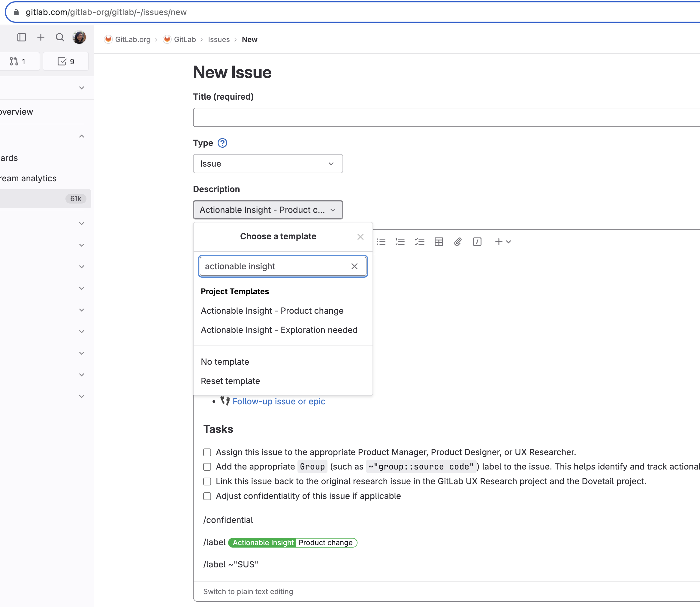This screenshot has height=607, width=700.
Task: Check 'Adjust confidentiality of this issue if applicable'
Action: 207,496
